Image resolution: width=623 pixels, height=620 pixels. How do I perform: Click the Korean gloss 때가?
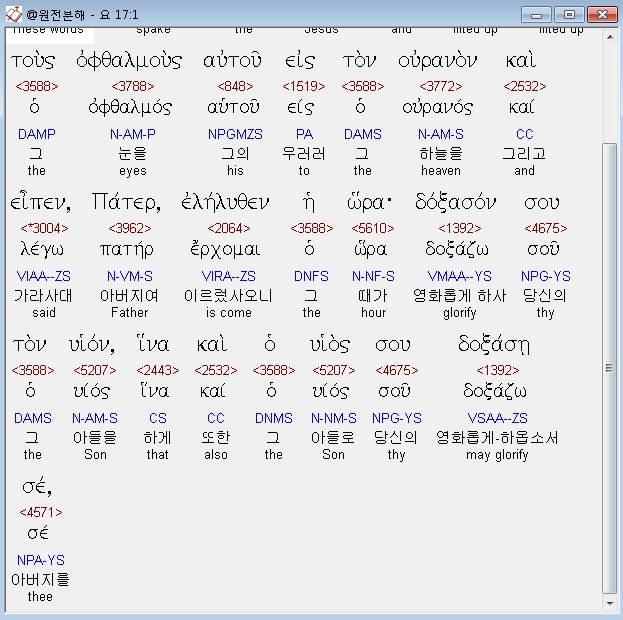[373, 296]
